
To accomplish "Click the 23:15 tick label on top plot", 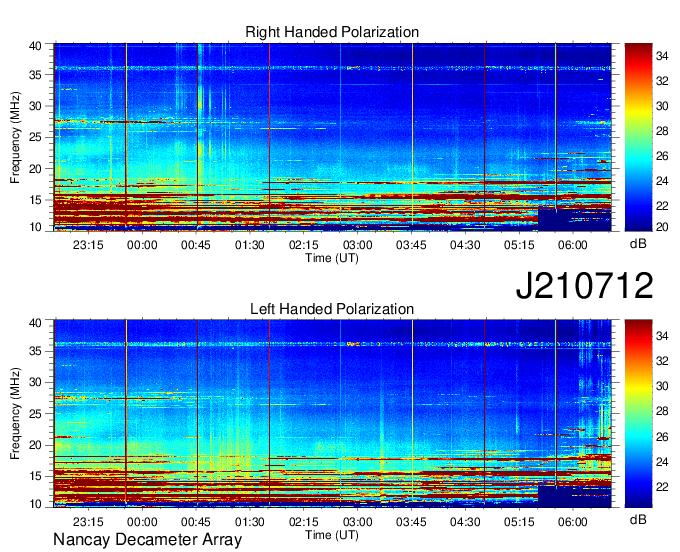I will 88,245.
